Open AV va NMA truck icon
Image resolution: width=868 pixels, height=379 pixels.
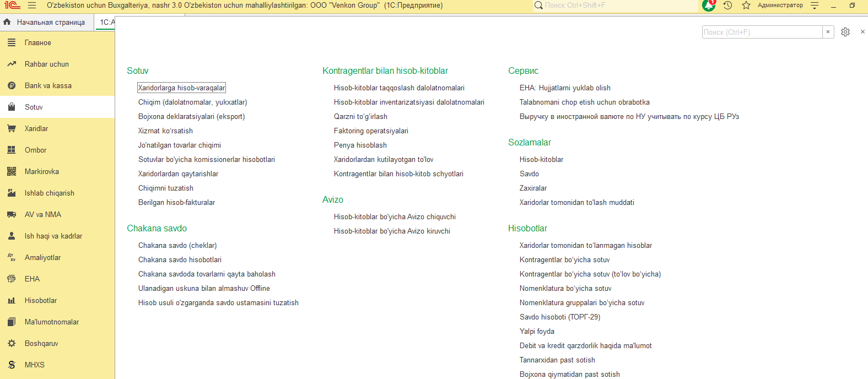pyautogui.click(x=12, y=214)
